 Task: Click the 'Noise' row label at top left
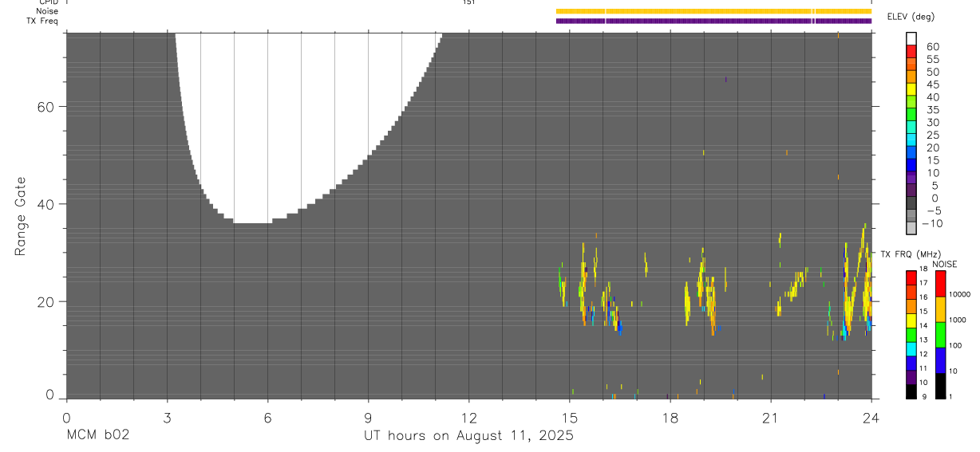(47, 11)
